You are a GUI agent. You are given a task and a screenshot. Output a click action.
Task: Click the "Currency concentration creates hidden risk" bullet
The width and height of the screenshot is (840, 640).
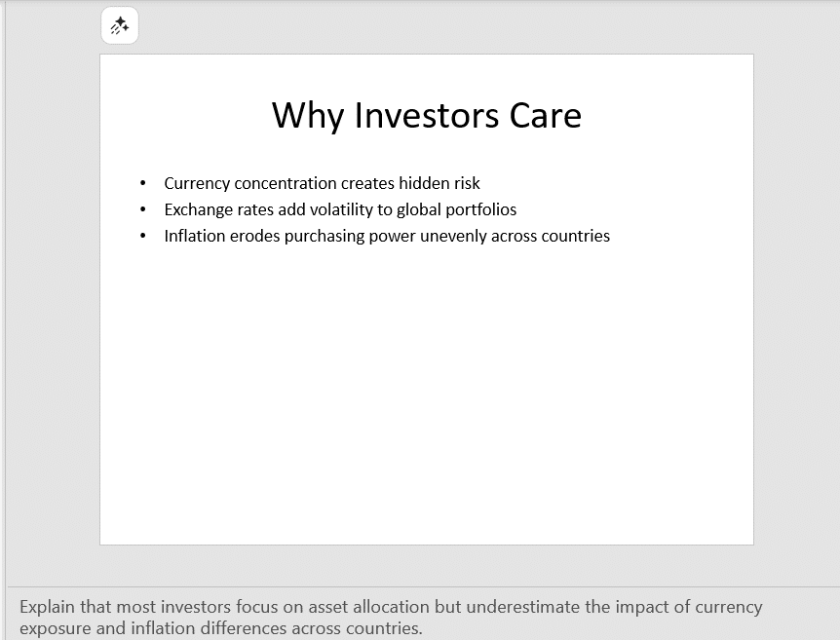click(x=322, y=183)
